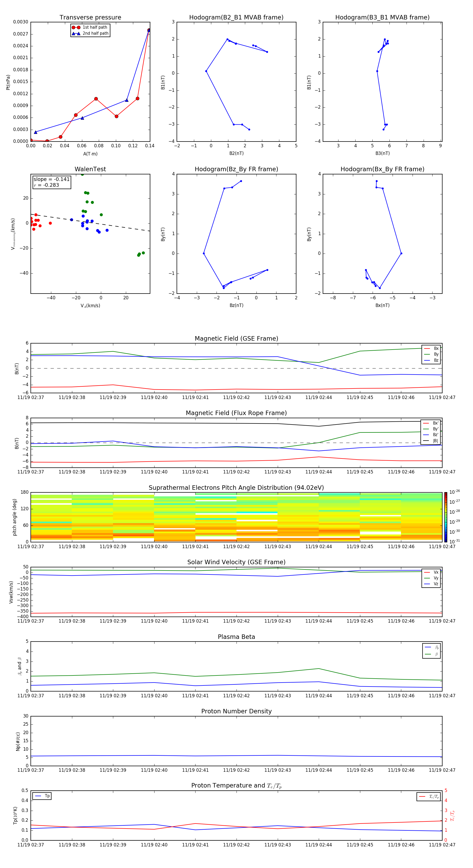Click the 10^-26 colorbar tick label
The width and height of the screenshot is (473, 868).
[x=455, y=492]
